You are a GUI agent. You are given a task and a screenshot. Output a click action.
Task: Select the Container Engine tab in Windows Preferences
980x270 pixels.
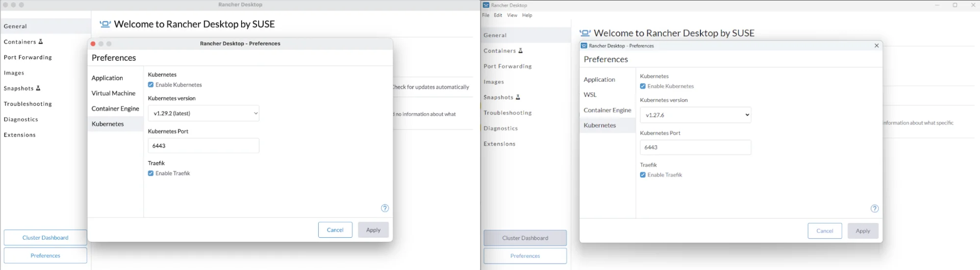[x=607, y=110]
